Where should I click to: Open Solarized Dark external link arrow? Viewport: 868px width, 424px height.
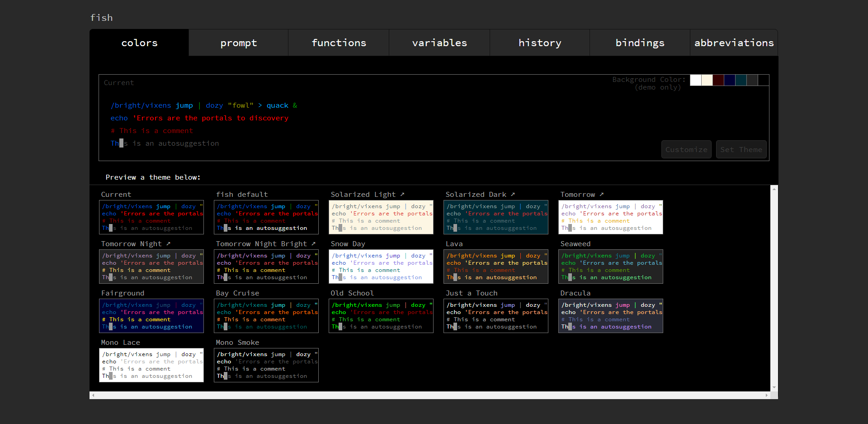click(x=513, y=194)
